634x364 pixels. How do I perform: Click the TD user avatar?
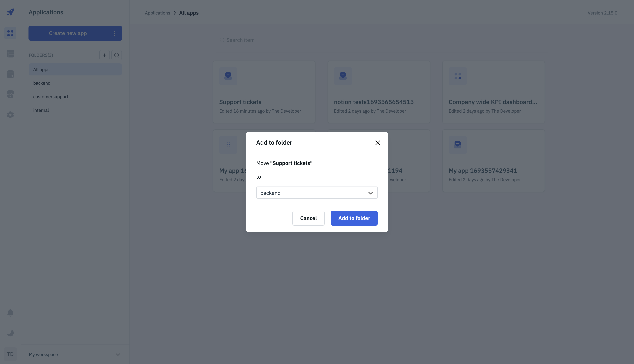click(x=10, y=354)
